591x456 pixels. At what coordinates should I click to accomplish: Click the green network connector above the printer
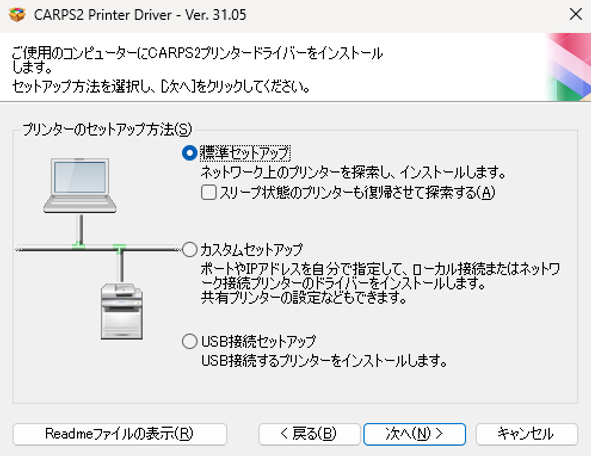[x=119, y=248]
